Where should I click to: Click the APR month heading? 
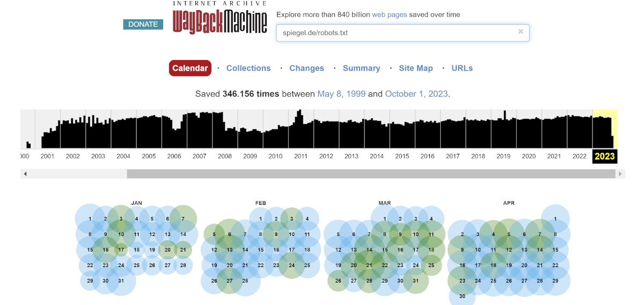[x=509, y=203]
